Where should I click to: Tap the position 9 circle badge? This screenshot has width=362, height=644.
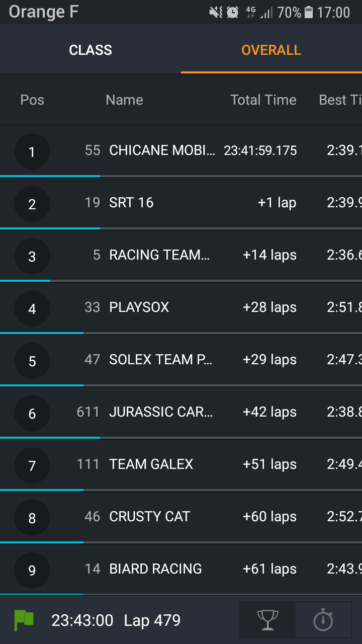(x=32, y=570)
